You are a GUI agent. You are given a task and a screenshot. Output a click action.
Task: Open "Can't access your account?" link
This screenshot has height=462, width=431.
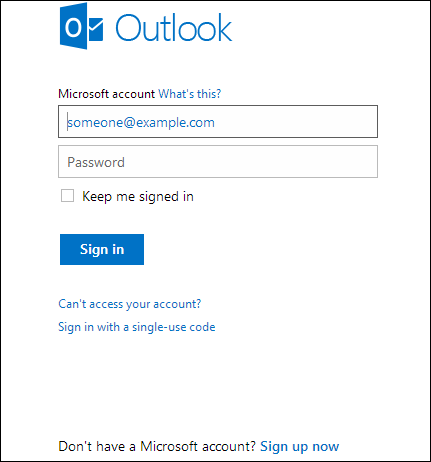tap(130, 304)
